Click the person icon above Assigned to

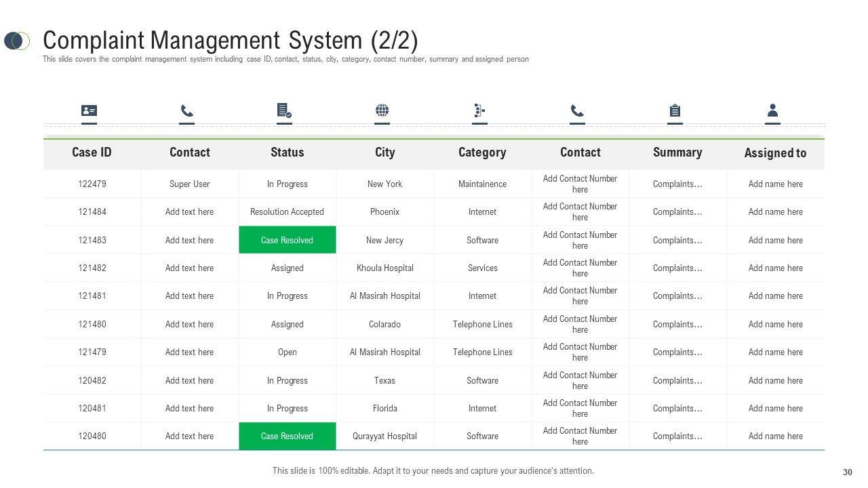772,110
